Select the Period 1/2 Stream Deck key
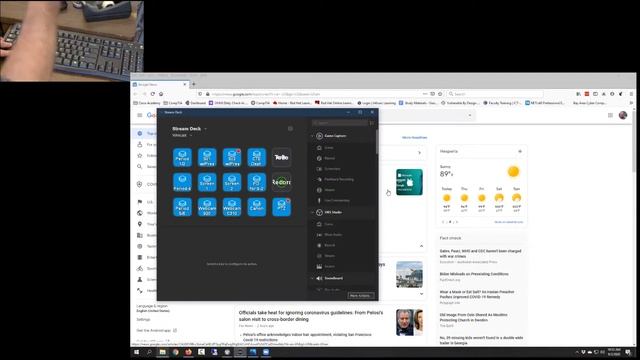Viewport: 640px width, 360px height. pos(182,158)
